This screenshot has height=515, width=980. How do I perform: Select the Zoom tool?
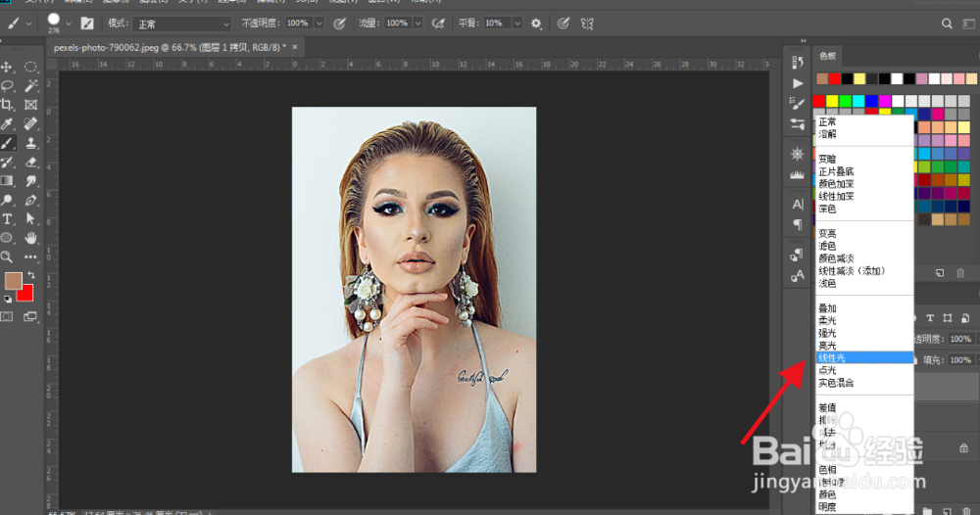coord(7,257)
